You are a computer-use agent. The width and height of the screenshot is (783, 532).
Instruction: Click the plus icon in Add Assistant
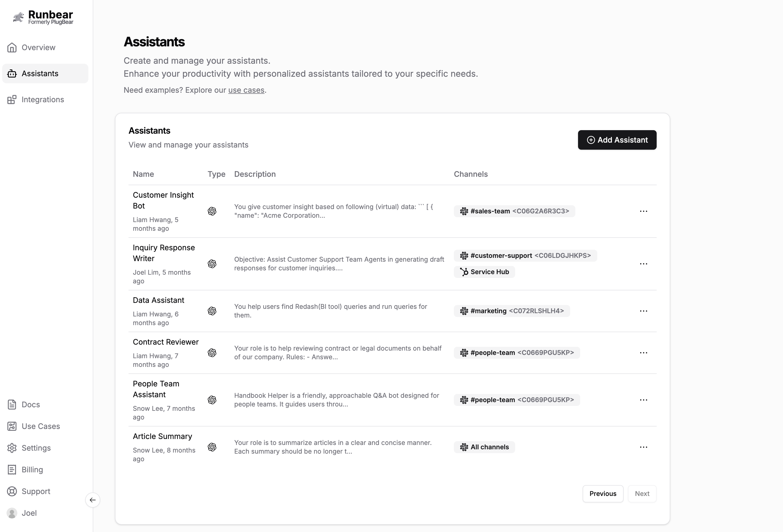pyautogui.click(x=591, y=140)
